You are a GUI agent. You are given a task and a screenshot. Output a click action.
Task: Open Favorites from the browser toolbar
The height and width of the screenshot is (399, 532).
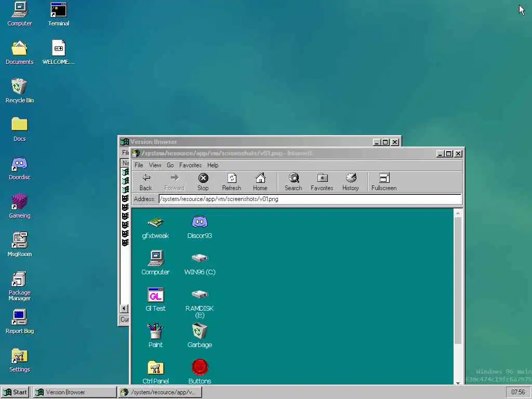tap(322, 182)
